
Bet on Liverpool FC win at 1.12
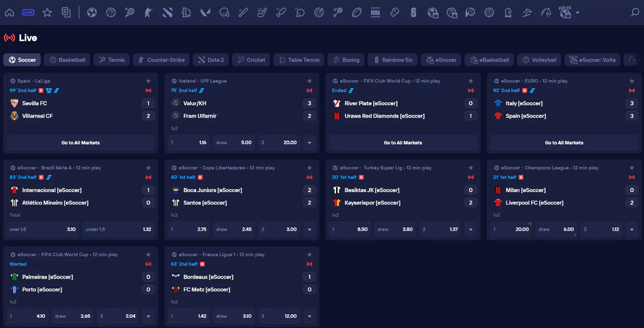pyautogui.click(x=601, y=230)
